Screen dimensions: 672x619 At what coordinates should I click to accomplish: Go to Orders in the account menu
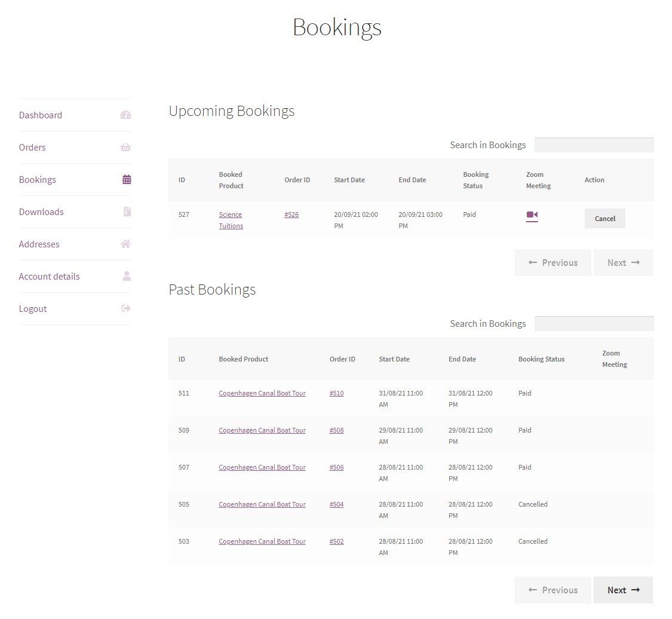pos(32,148)
